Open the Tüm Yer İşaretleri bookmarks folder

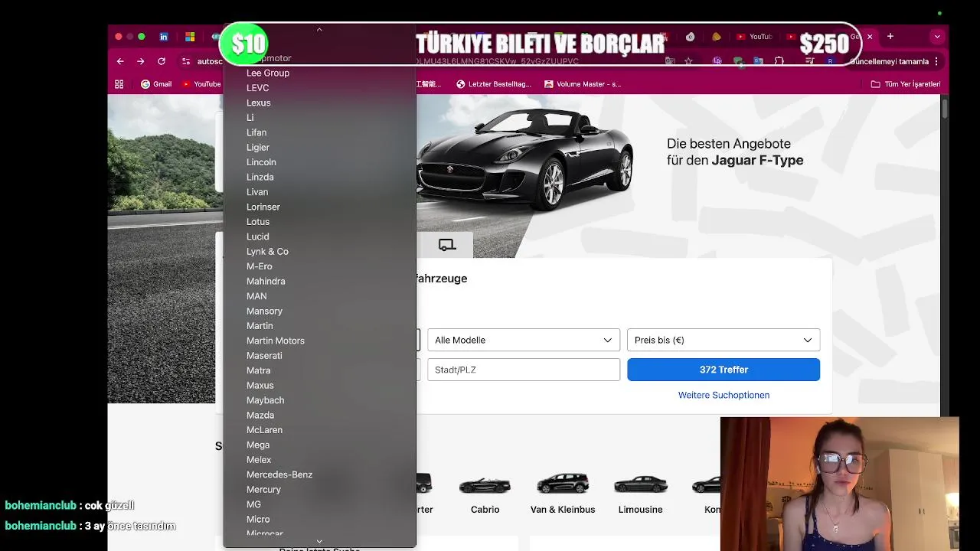pos(905,84)
